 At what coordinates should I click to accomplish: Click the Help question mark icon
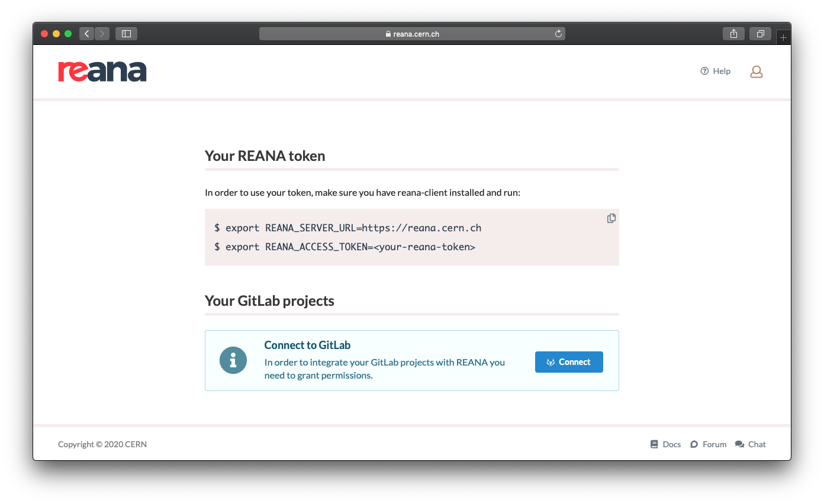click(x=703, y=70)
